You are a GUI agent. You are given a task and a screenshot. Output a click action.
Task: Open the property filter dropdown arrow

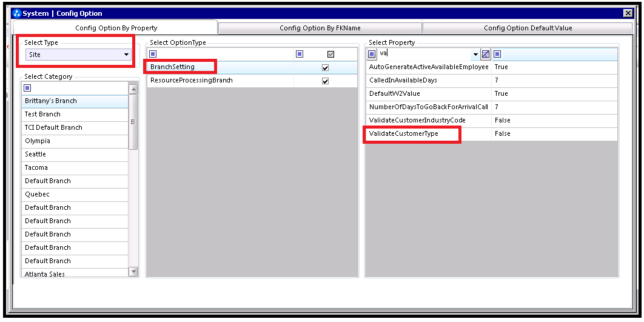pos(475,54)
